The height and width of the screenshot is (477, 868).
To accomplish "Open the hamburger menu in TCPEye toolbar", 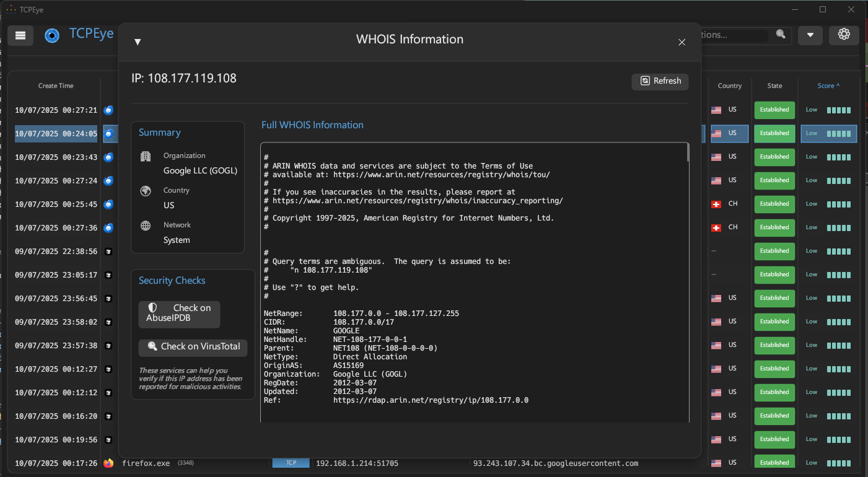I will [x=20, y=35].
